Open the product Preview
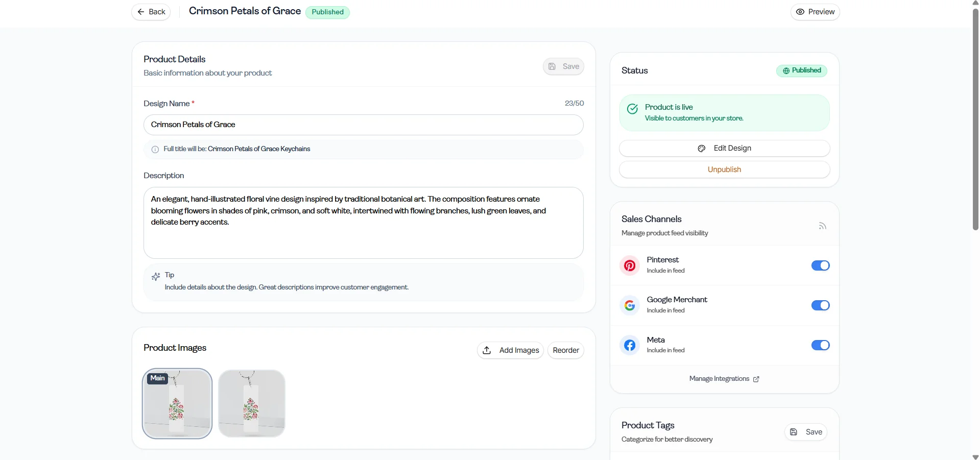 815,12
